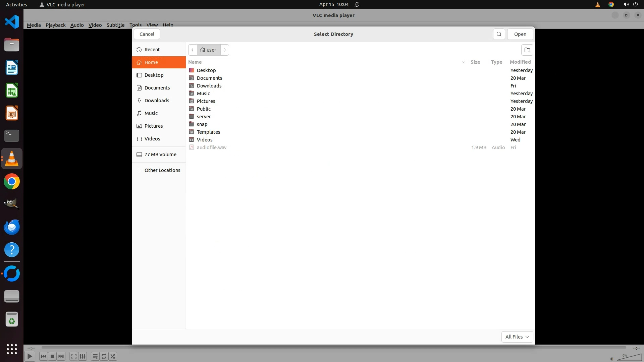Click forward chevron next to user path
Image resolution: width=644 pixels, height=362 pixels.
pyautogui.click(x=225, y=50)
